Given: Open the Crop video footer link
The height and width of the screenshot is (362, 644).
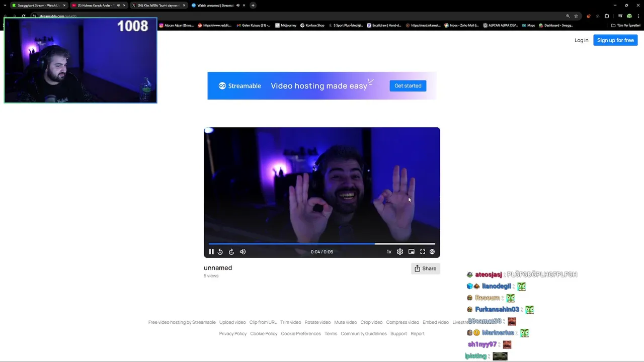Looking at the screenshot, I should point(371,322).
